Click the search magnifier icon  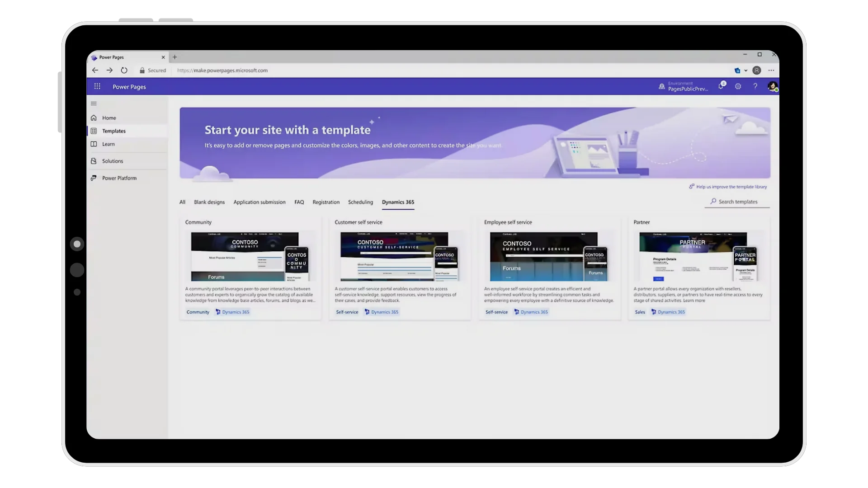click(x=713, y=202)
